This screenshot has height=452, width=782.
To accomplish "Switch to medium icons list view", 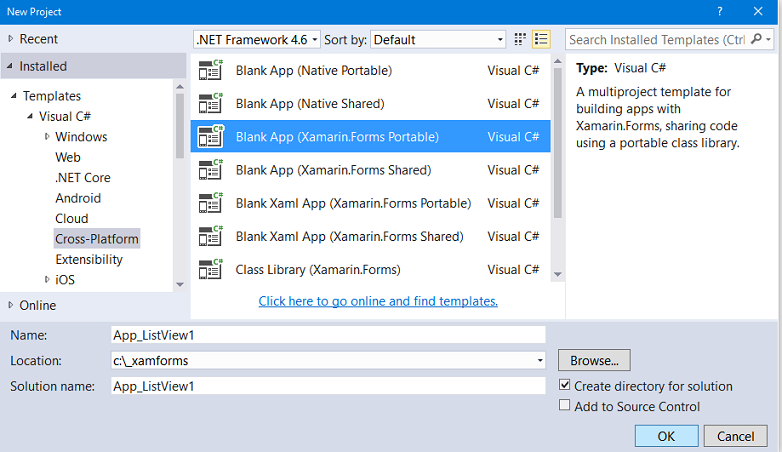I will tap(541, 39).
